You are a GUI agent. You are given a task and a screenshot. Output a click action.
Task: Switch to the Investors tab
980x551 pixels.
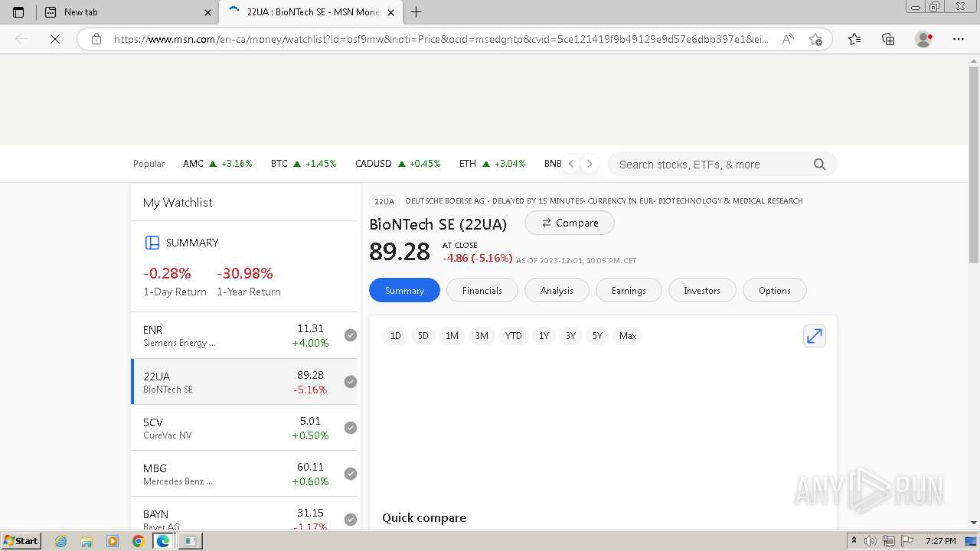(x=702, y=290)
